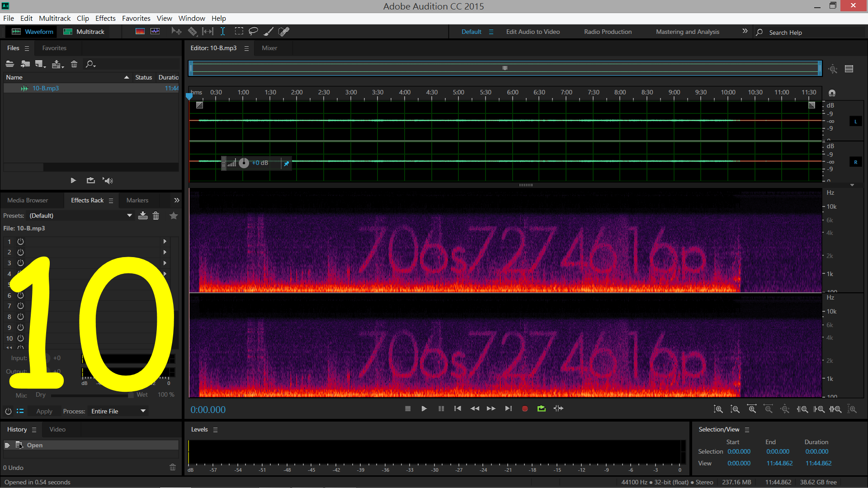Select the Radio Production workspace
The width and height of the screenshot is (868, 488).
(608, 32)
